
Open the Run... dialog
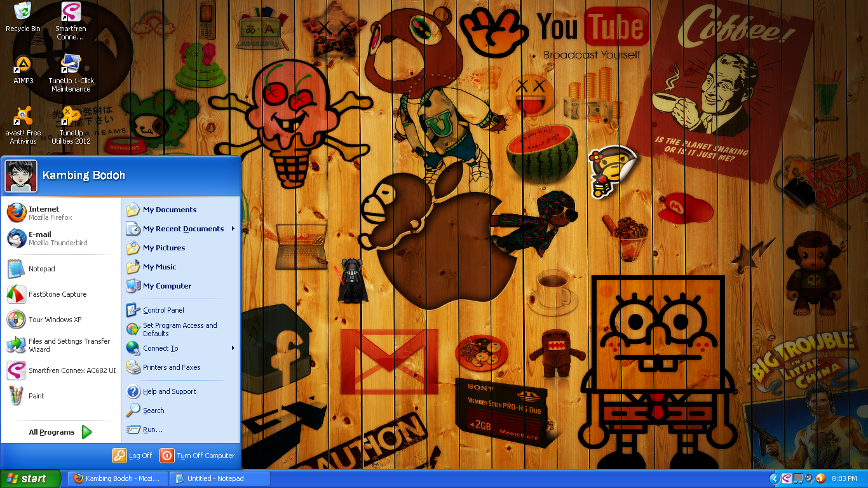click(x=180, y=430)
